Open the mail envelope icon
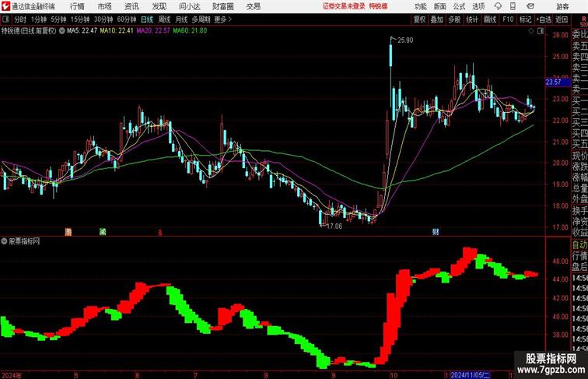Screen dimensions: 588x379 point(530,6)
